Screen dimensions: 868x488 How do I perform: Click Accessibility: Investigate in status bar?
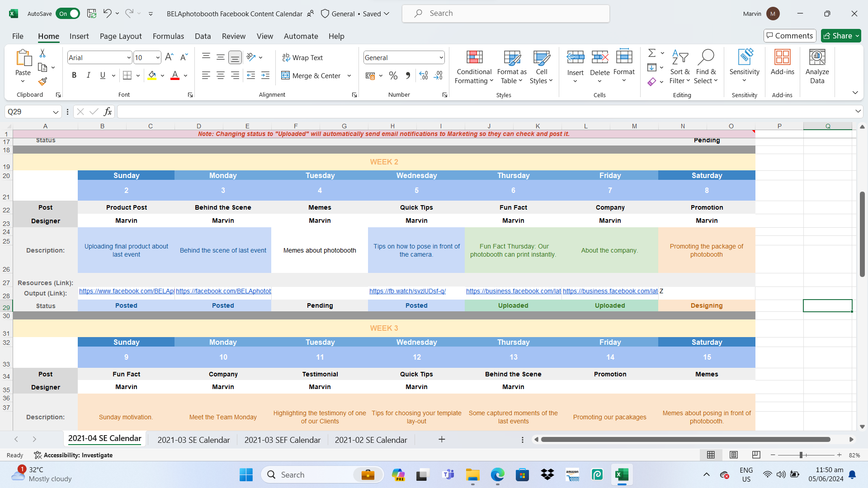(73, 455)
